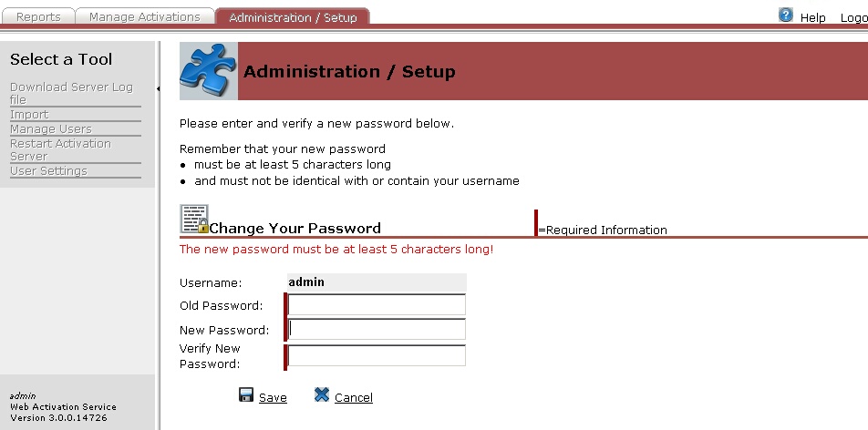The image size is (868, 430).
Task: Collapse the Select a Tool sidebar arrow
Action: pyautogui.click(x=159, y=88)
